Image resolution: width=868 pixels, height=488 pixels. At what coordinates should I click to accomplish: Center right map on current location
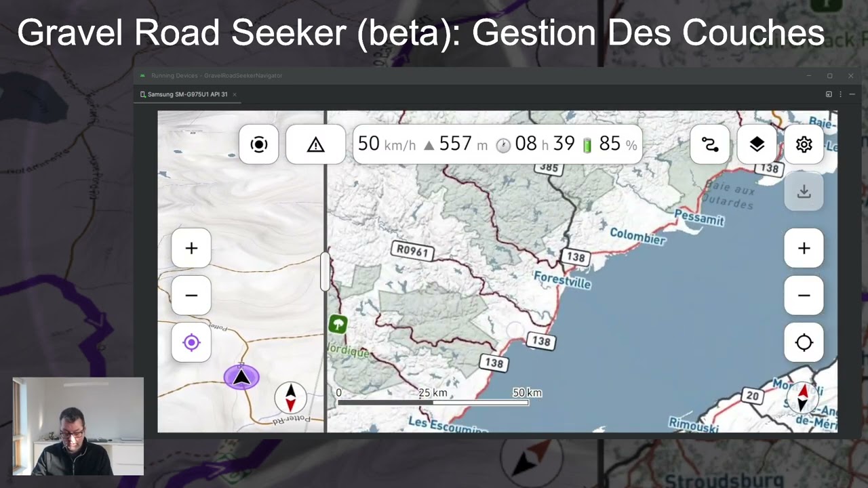pyautogui.click(x=804, y=342)
